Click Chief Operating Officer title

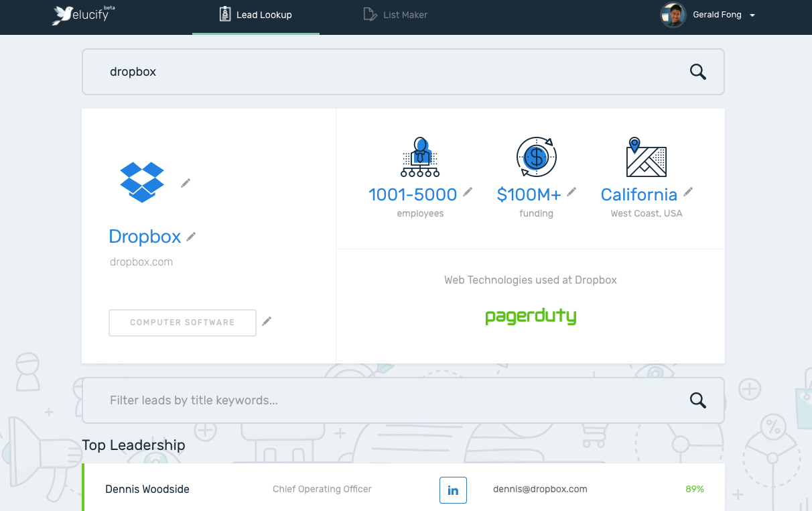tap(322, 490)
